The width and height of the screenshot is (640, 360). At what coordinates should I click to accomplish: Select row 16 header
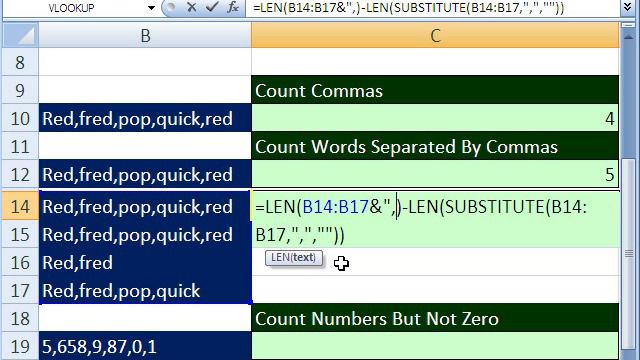coord(20,262)
